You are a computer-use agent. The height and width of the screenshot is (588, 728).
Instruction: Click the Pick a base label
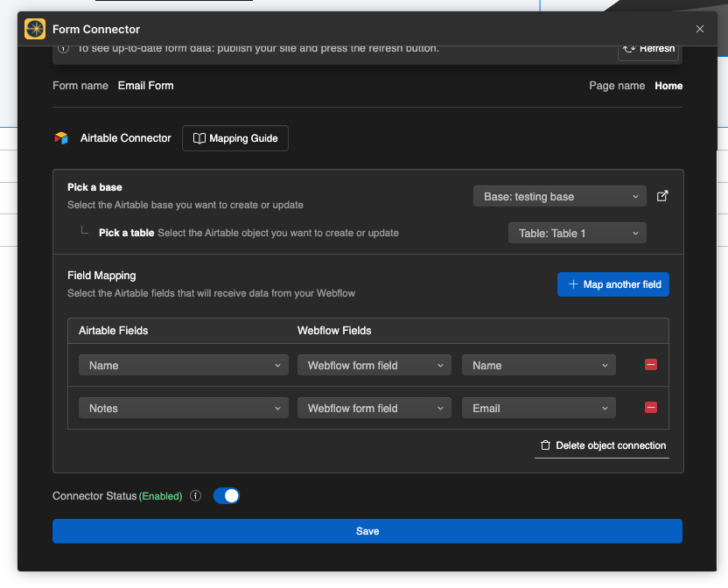click(94, 187)
